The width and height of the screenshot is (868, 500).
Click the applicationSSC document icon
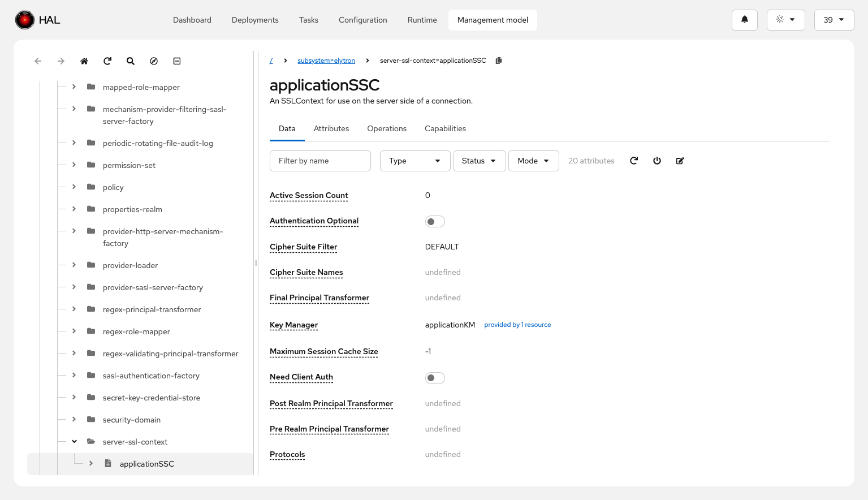[108, 463]
